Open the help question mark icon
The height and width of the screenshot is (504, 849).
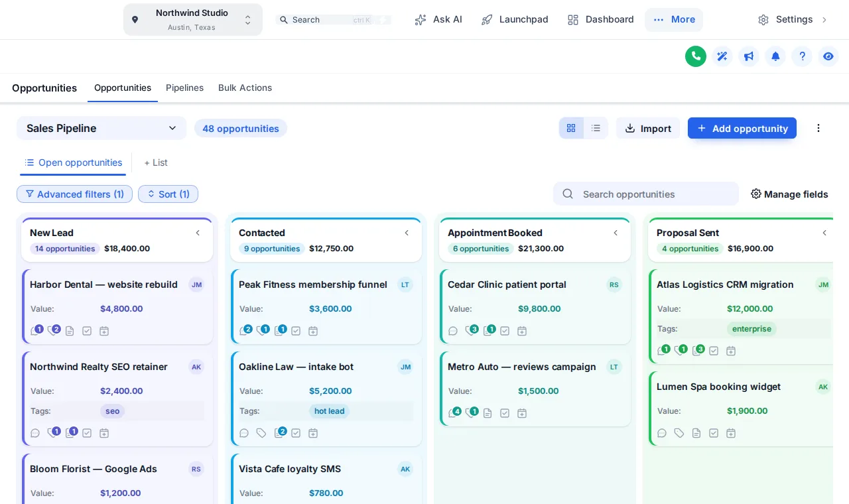tap(802, 56)
